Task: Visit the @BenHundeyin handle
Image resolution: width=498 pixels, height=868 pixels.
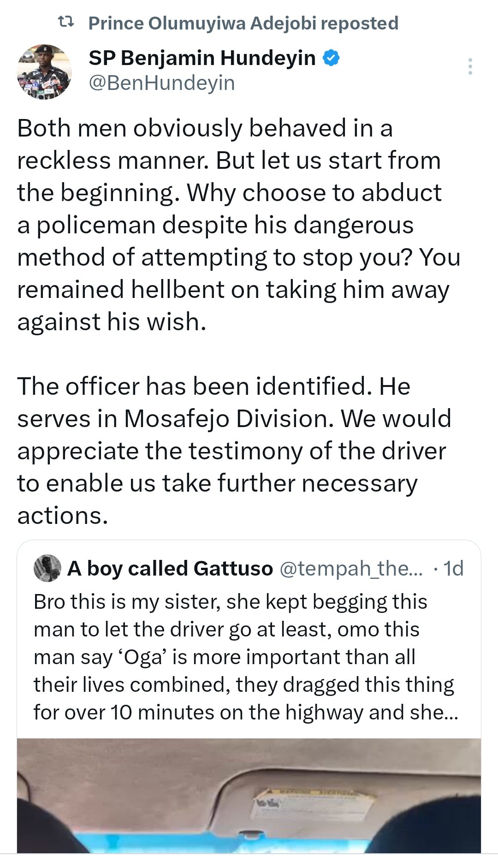Action: point(162,83)
